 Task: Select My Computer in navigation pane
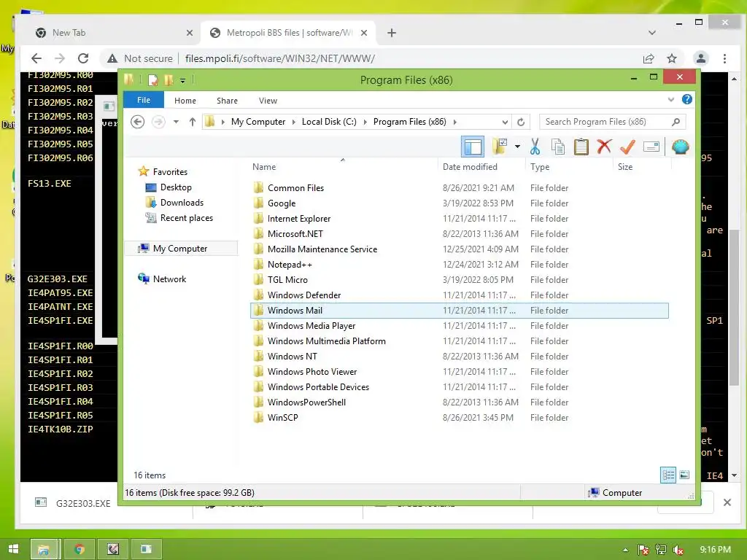pyautogui.click(x=180, y=248)
